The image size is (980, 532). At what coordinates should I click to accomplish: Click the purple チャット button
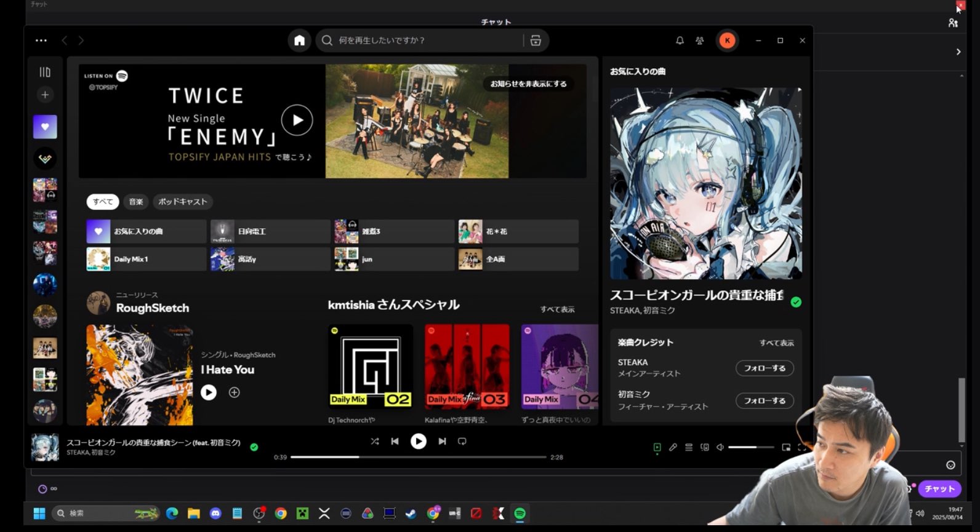pyautogui.click(x=939, y=488)
